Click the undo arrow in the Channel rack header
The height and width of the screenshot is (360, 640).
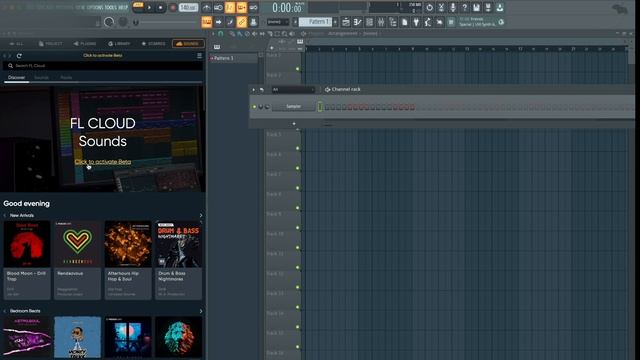click(x=262, y=89)
